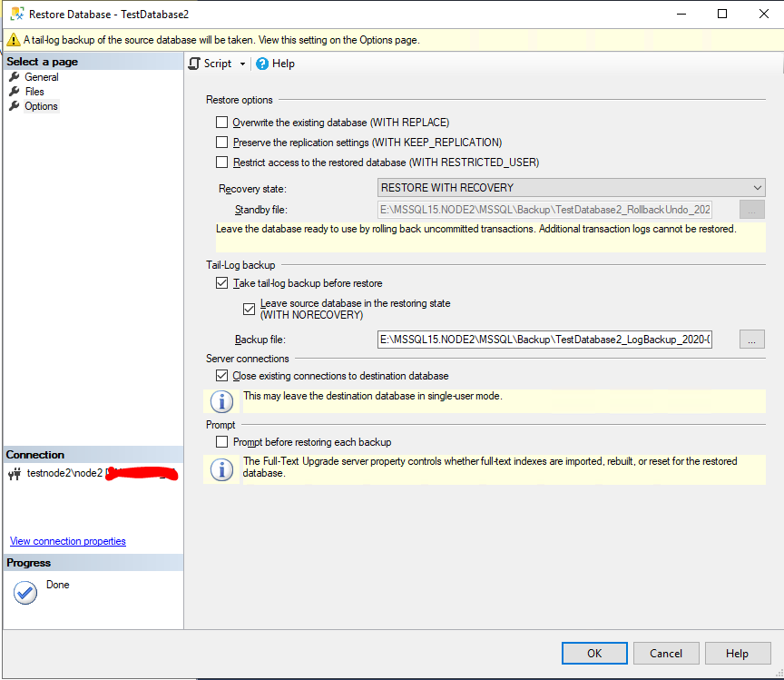Click the Options page wrench icon
The width and height of the screenshot is (784, 680).
click(15, 106)
